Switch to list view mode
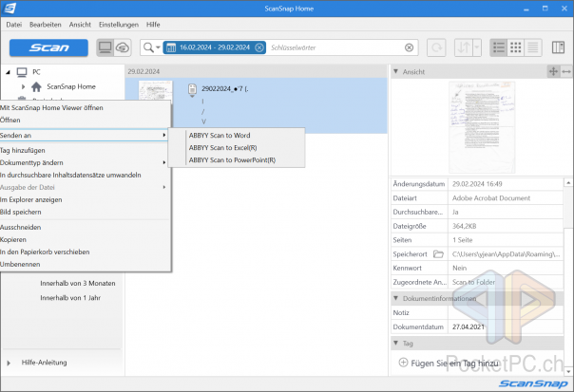The height and width of the screenshot is (392, 574). click(499, 47)
